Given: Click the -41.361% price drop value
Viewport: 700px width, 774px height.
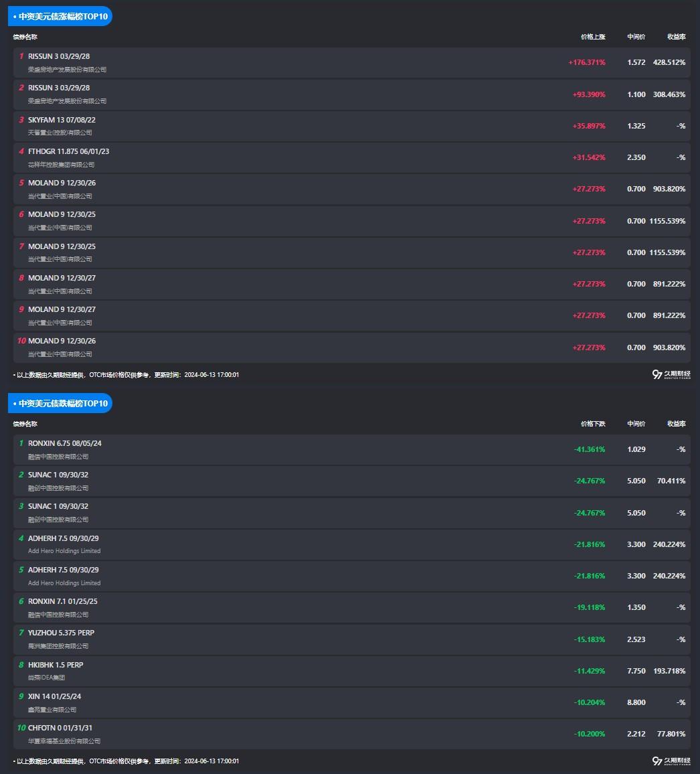Looking at the screenshot, I should click(x=589, y=449).
